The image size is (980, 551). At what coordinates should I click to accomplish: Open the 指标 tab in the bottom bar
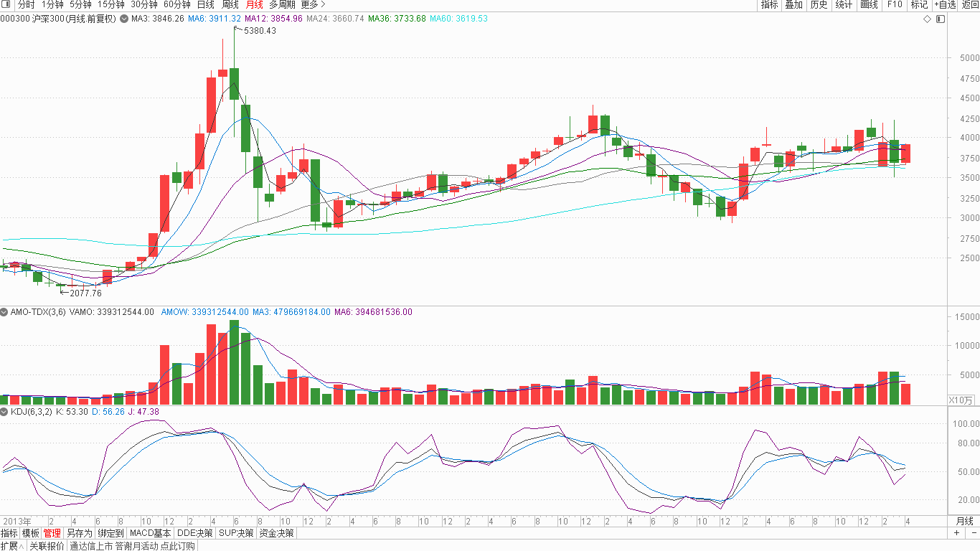(9, 533)
